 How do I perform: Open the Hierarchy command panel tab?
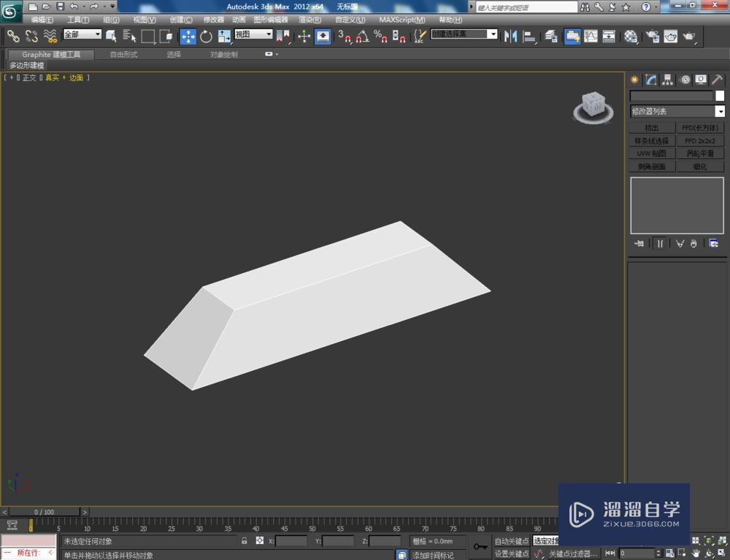[x=668, y=80]
